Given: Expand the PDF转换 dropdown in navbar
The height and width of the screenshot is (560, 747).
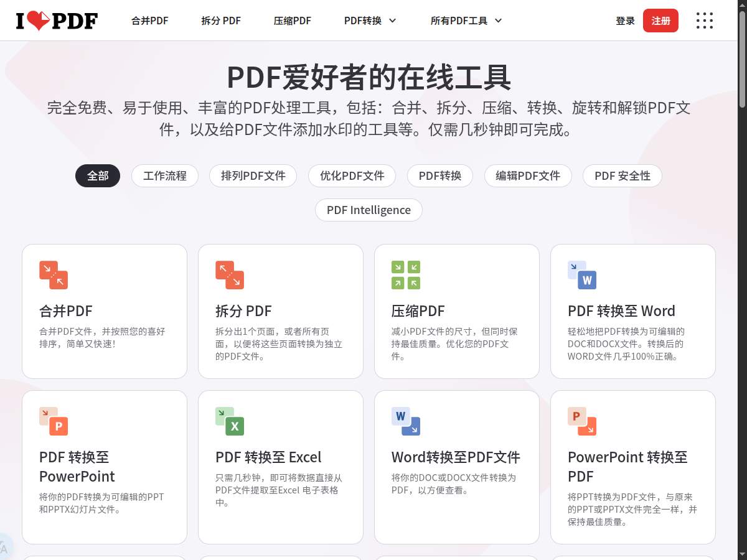Looking at the screenshot, I should 369,20.
